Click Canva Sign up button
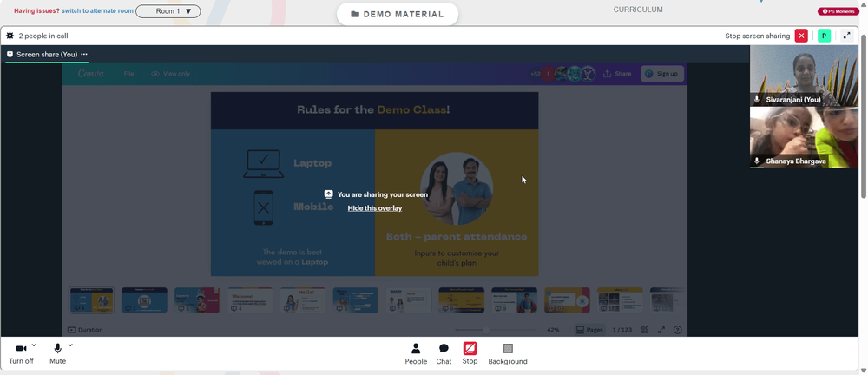 (x=662, y=74)
